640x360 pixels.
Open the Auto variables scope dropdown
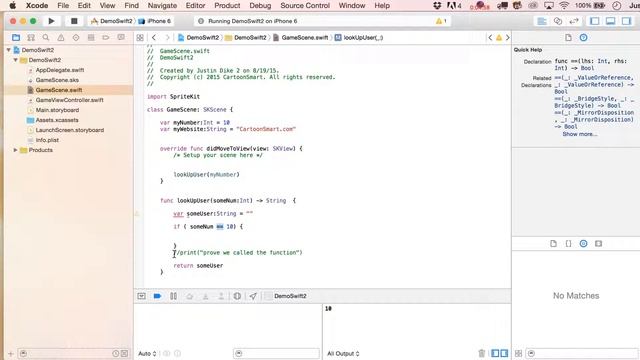[x=147, y=353]
